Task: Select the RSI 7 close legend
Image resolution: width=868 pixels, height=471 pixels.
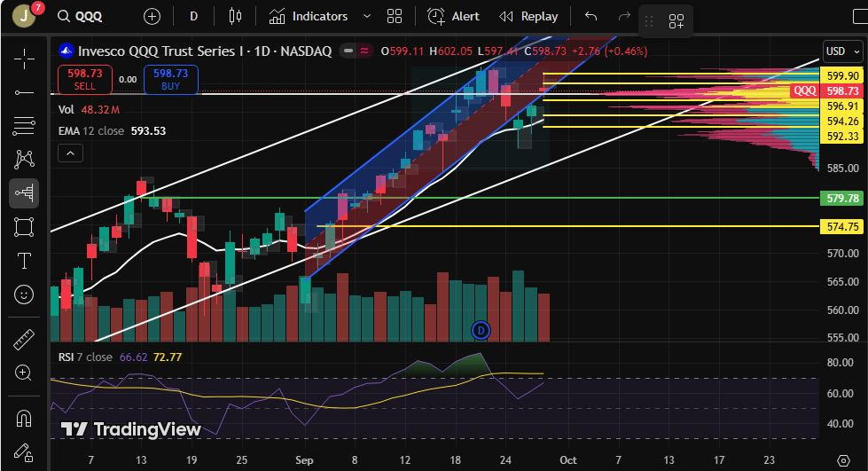Action: pos(120,357)
